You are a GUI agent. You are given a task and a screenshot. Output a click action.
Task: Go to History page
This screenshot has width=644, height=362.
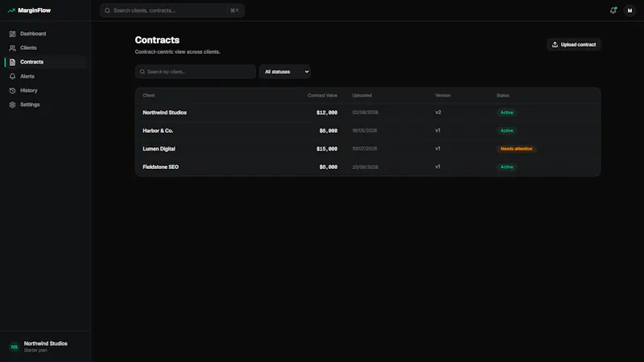point(45,90)
